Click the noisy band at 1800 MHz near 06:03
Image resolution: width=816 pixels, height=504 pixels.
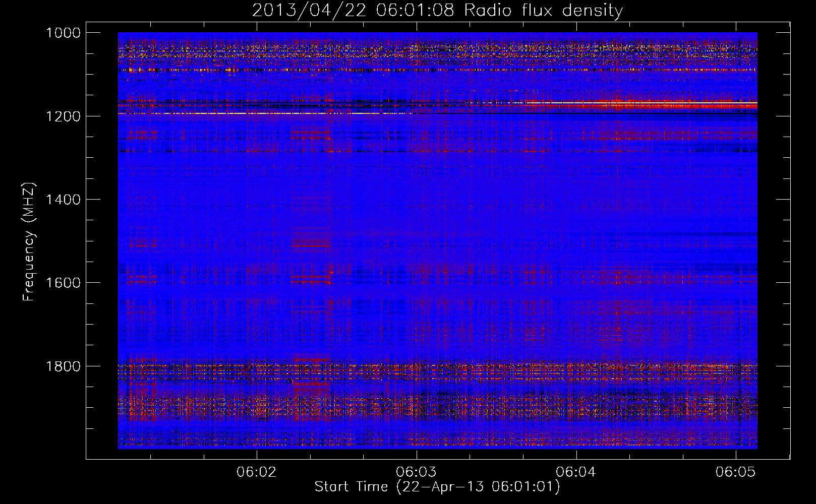417,370
